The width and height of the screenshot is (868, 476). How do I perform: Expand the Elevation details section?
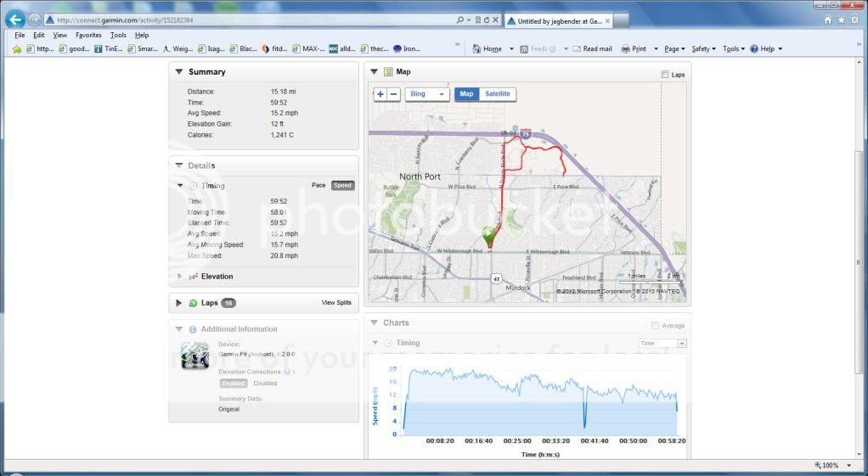(x=180, y=277)
